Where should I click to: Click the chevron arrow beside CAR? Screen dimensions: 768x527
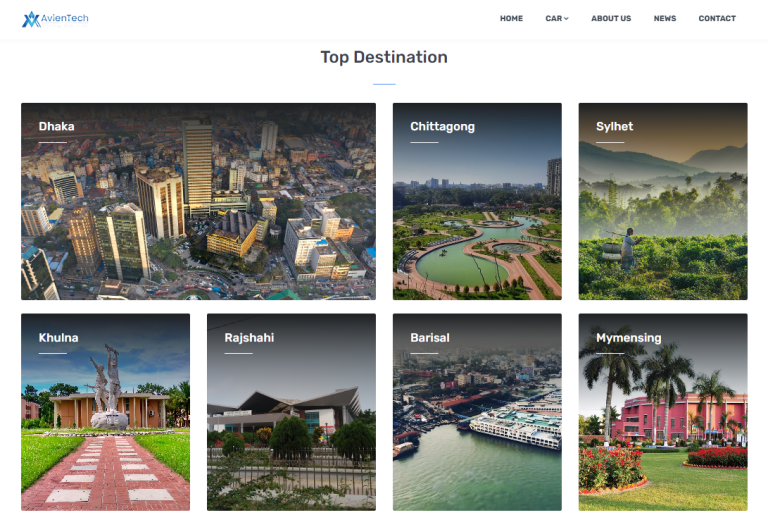pos(566,19)
